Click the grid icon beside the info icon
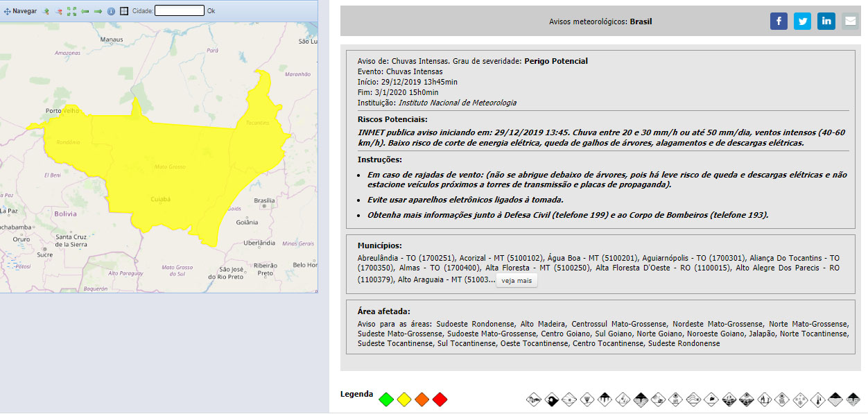868x414 pixels. coord(124,11)
